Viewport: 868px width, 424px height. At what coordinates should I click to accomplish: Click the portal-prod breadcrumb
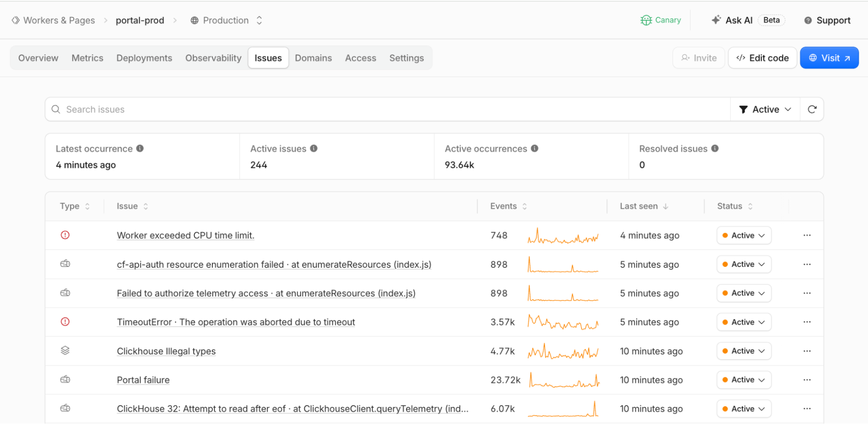140,20
